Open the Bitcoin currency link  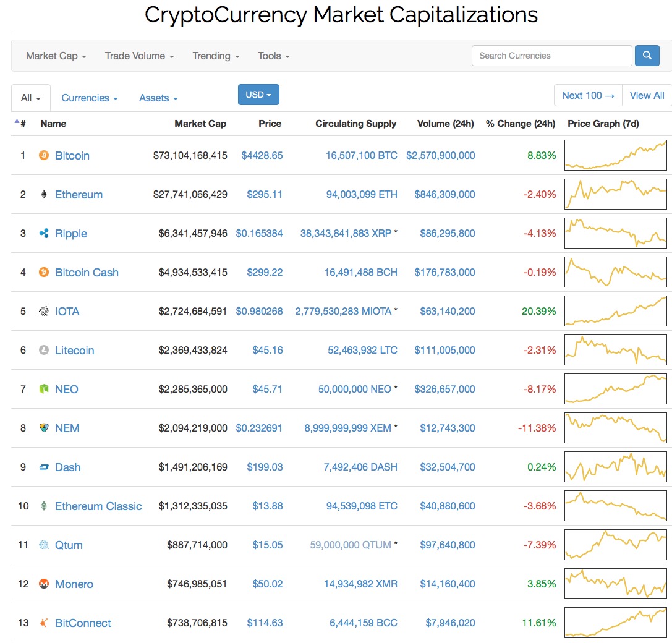coord(72,156)
